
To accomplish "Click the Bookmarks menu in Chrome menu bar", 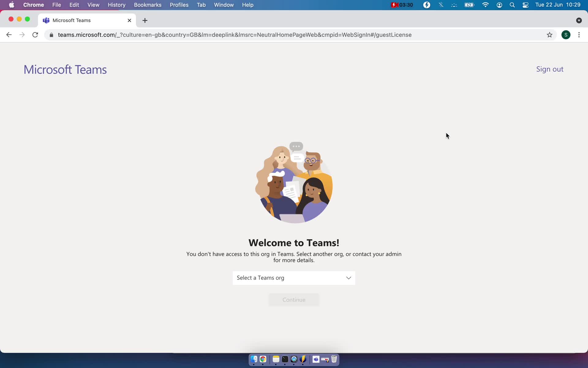I will 147,5.
